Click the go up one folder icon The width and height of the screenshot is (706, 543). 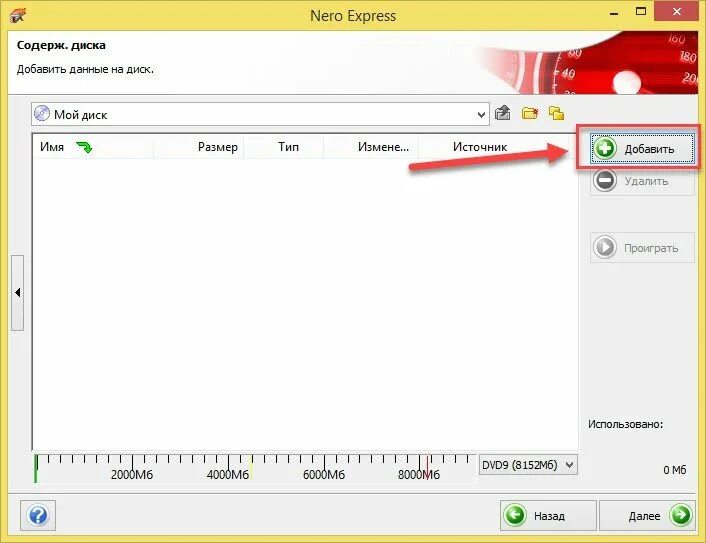click(x=502, y=113)
